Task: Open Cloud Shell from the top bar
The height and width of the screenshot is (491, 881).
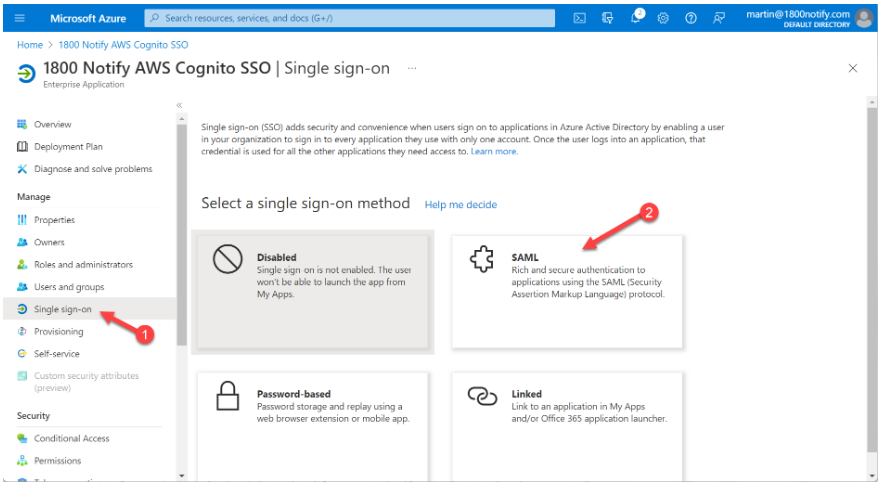Action: pyautogui.click(x=579, y=18)
